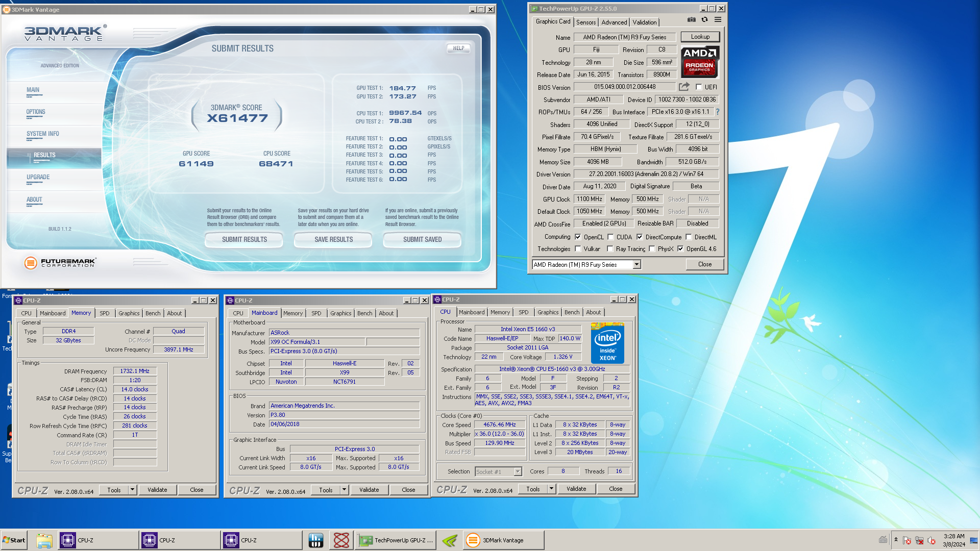Toggle the OpenCL checkbox

pos(578,237)
